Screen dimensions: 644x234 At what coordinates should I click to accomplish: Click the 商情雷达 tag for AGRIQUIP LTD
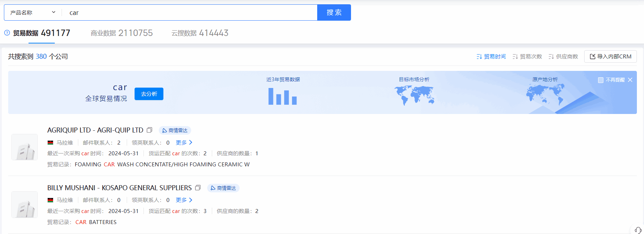175,130
